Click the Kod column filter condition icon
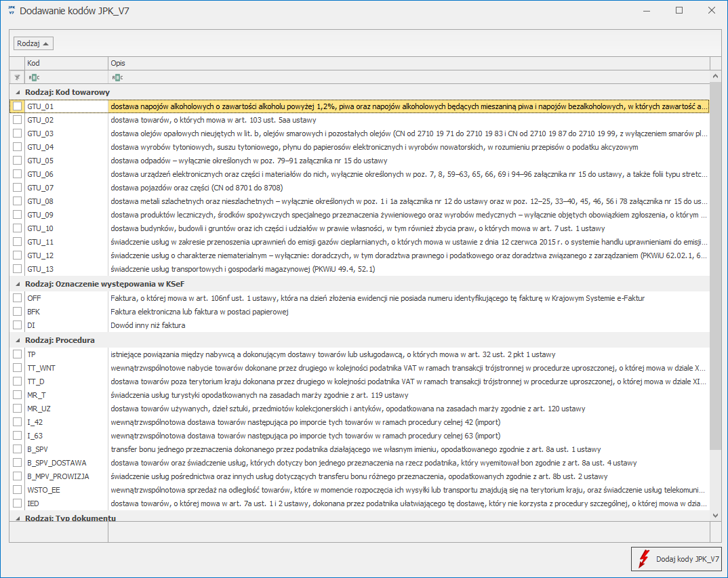 click(x=33, y=77)
